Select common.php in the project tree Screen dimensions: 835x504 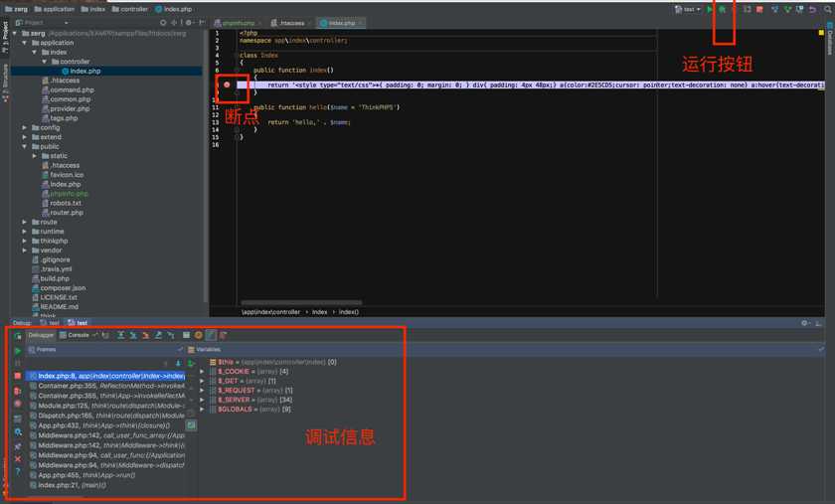70,99
